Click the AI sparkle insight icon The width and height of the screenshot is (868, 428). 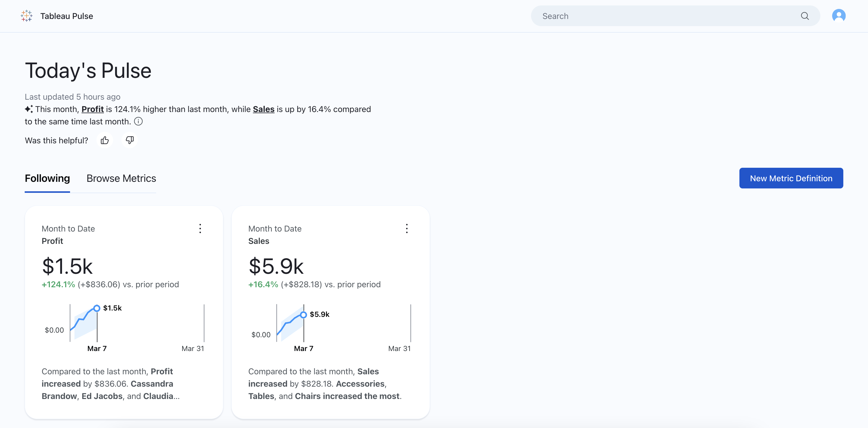[x=29, y=109]
